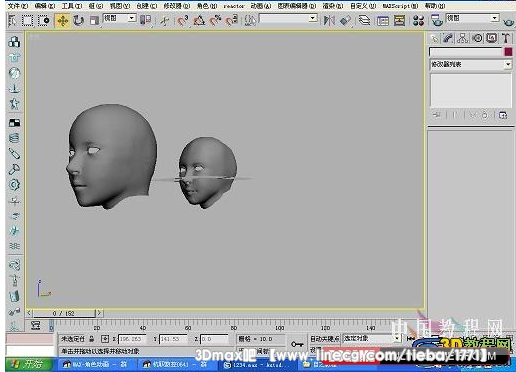Open the Layer Manager icon
516x372 pixels.
[x=365, y=20]
